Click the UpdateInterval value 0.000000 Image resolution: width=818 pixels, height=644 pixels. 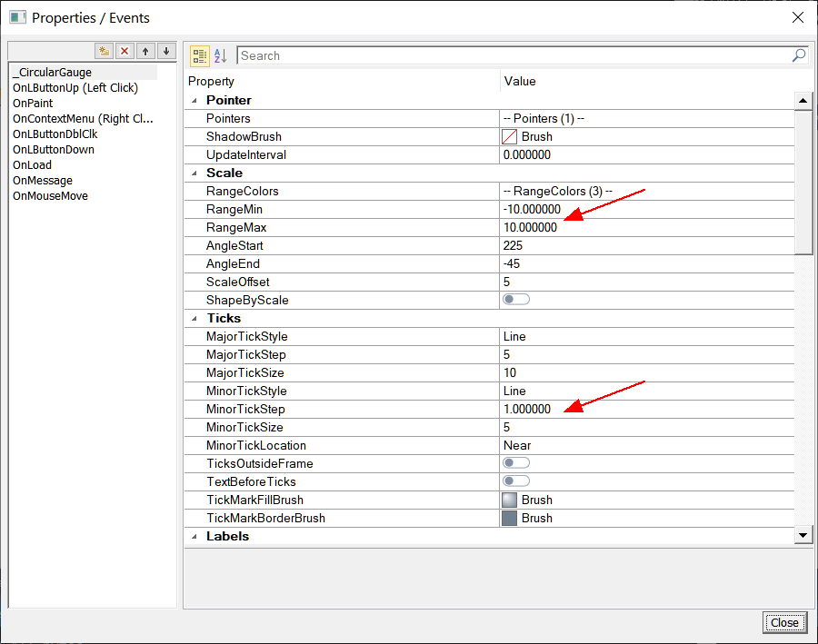tap(646, 155)
